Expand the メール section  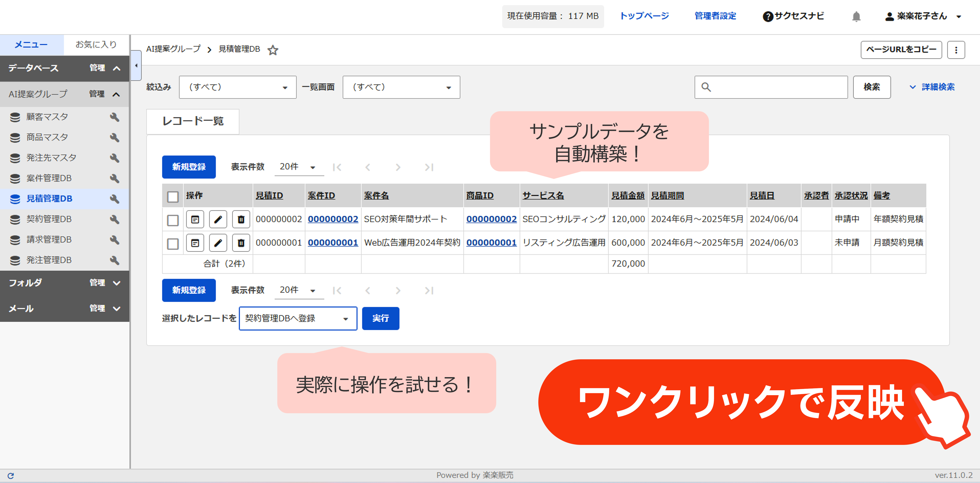pyautogui.click(x=117, y=309)
